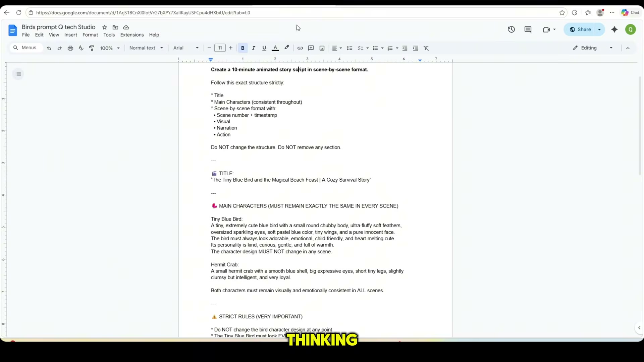The width and height of the screenshot is (644, 362).
Task: Open browser extensions puzzle icon
Action: (575, 13)
